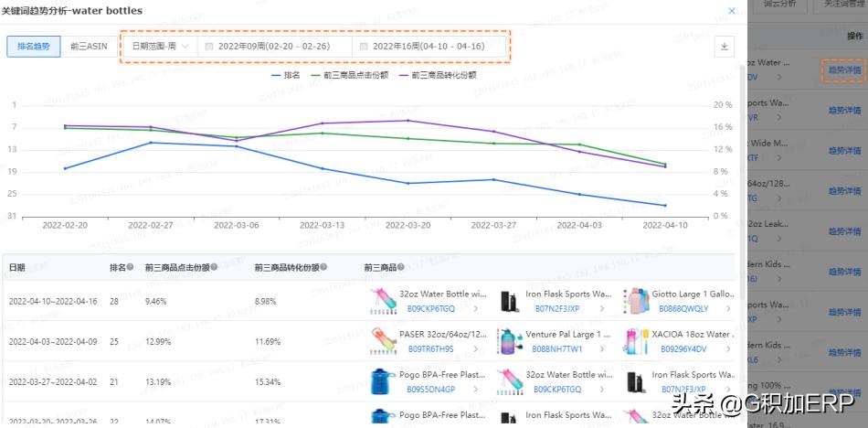Close the keyword trend analysis dialog
The width and height of the screenshot is (868, 428).
(x=730, y=11)
